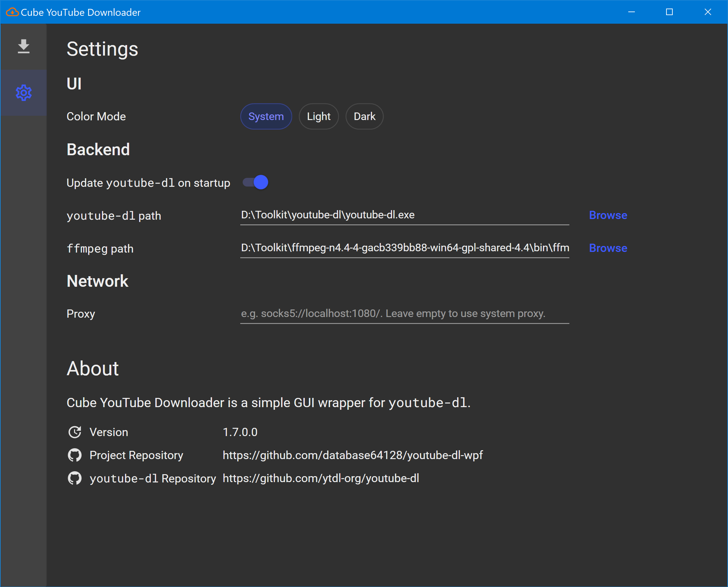The height and width of the screenshot is (587, 728).
Task: Select the Settings gear in sidebar
Action: pos(23,93)
